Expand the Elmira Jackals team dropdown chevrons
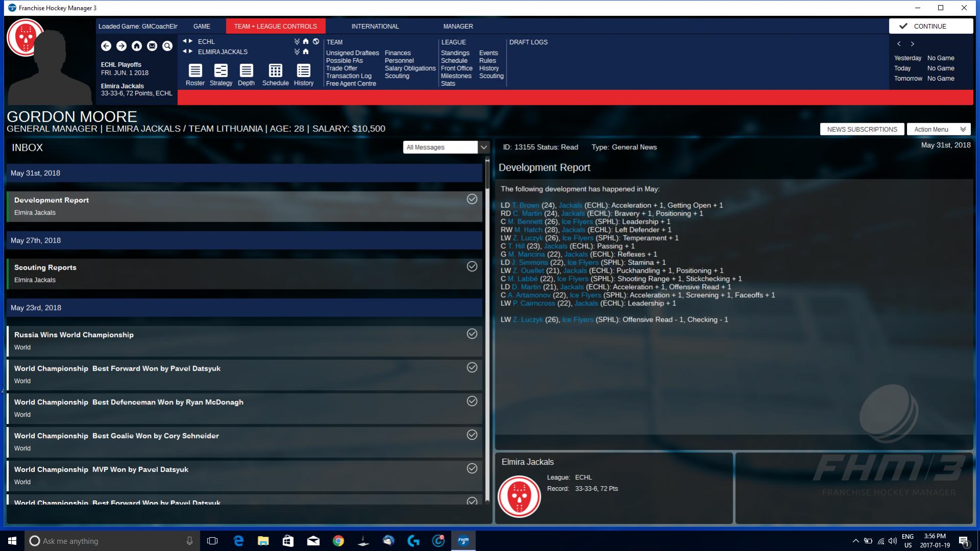The width and height of the screenshot is (980, 551). pyautogui.click(x=297, y=52)
